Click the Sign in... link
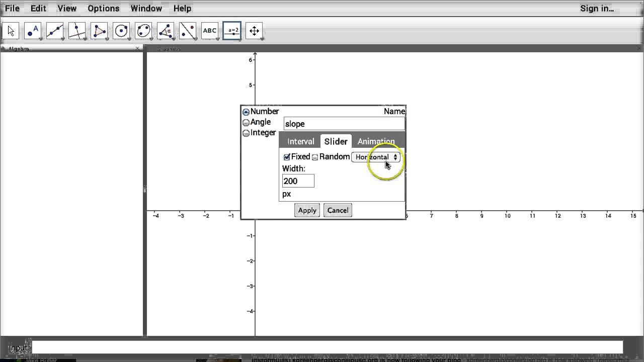 coord(597,8)
